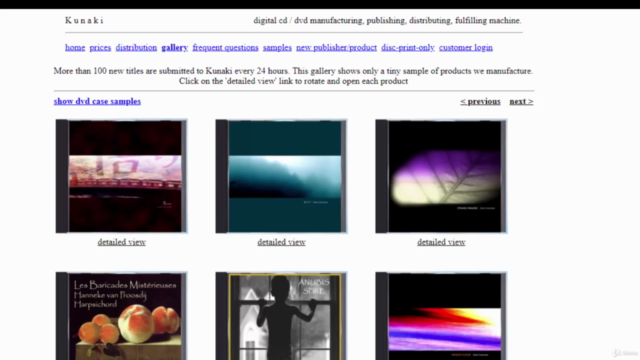This screenshot has width=640, height=360.
Task: Go to the next gallery page
Action: 521,101
